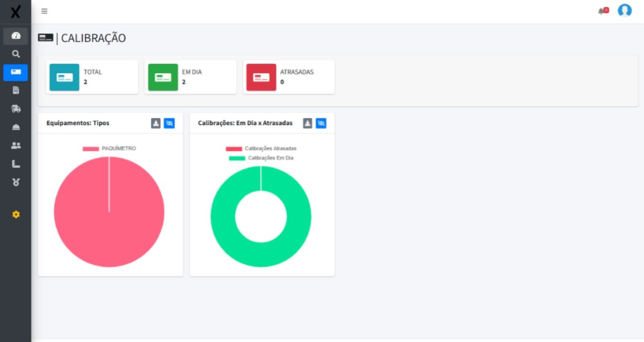Open the settings gear in the sidebar
644x342 pixels.
[x=16, y=214]
